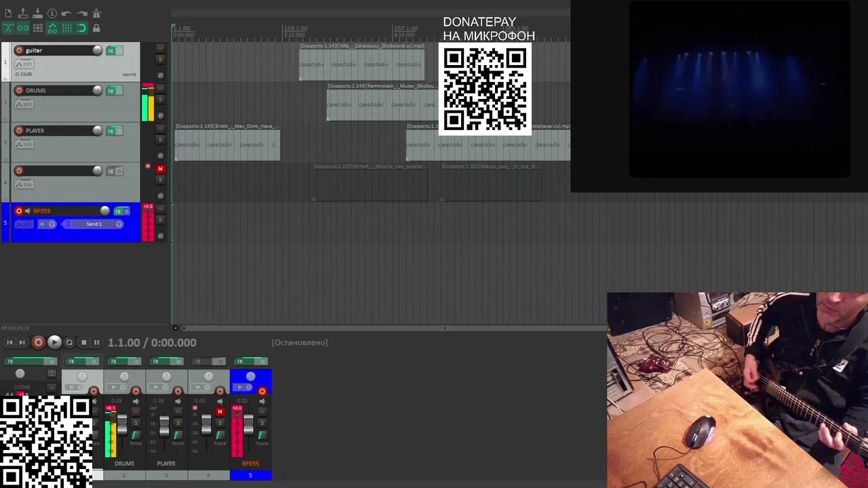Toggle the master mono/stereo button in mixer
This screenshot has width=868, height=488.
click(x=52, y=373)
